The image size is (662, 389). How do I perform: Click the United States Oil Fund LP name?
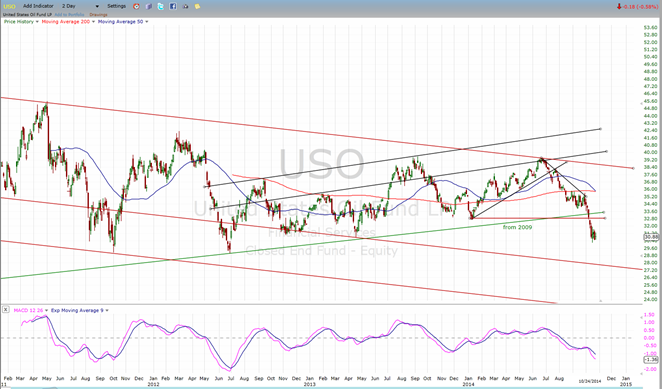click(x=27, y=15)
